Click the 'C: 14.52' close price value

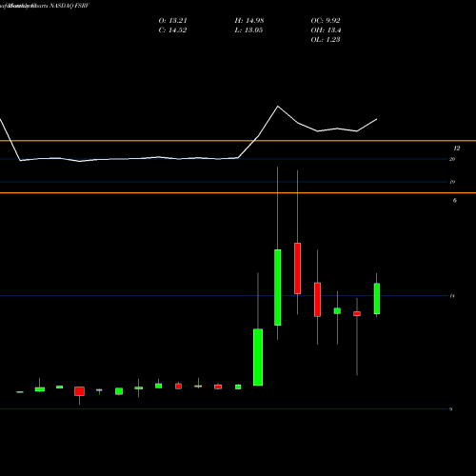coord(172,30)
